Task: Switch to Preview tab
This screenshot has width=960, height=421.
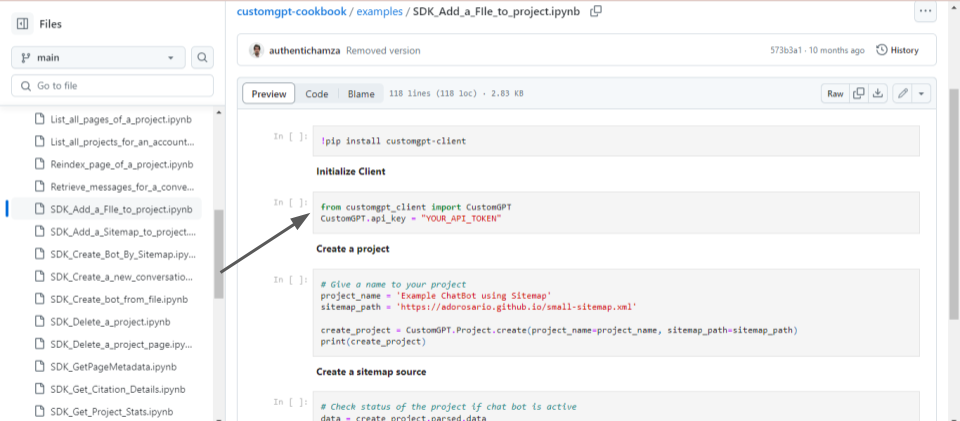Action: 269,94
